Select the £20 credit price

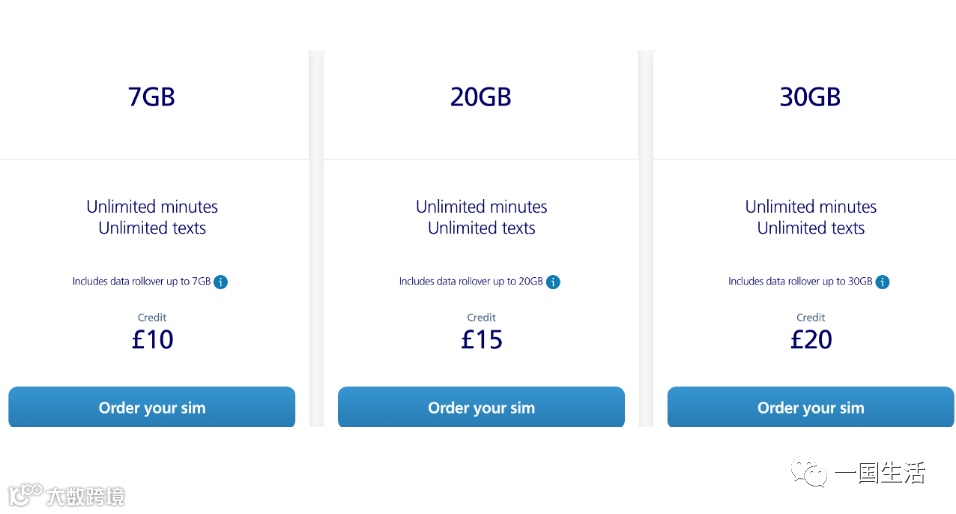[811, 339]
